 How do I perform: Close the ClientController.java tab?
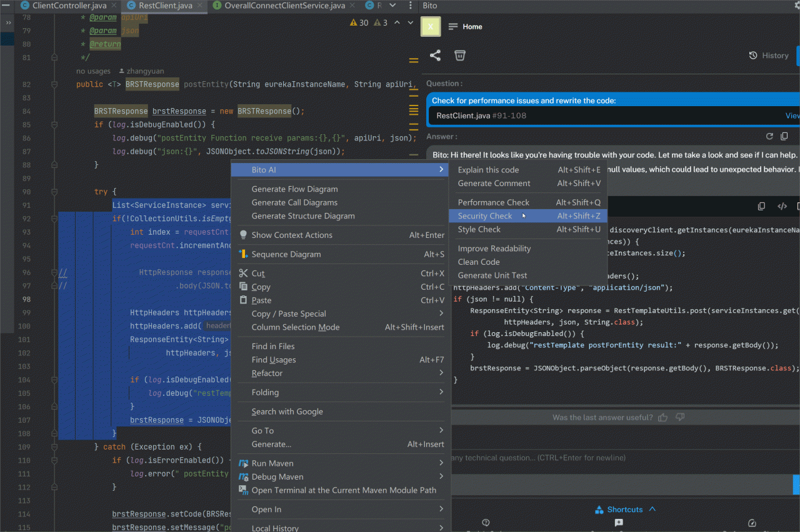coord(114,6)
